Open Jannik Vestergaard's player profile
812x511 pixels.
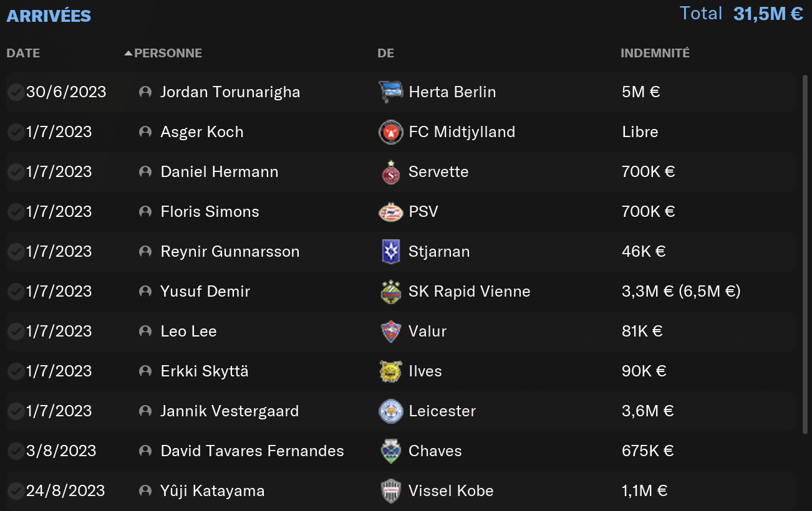pyautogui.click(x=230, y=411)
